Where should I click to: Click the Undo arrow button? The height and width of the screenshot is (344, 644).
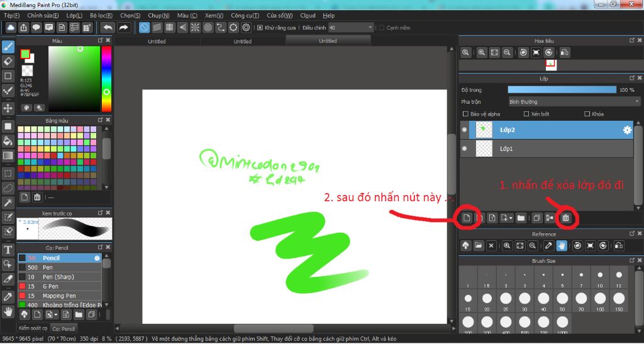[x=108, y=28]
